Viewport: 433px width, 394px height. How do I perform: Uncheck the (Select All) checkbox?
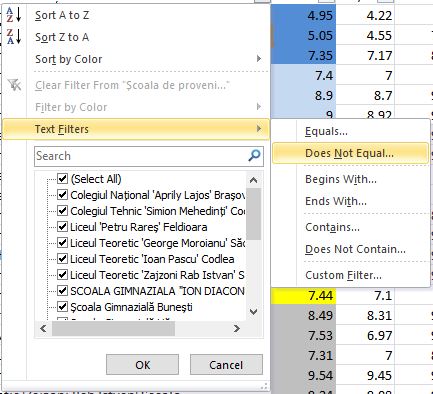pyautogui.click(x=63, y=179)
